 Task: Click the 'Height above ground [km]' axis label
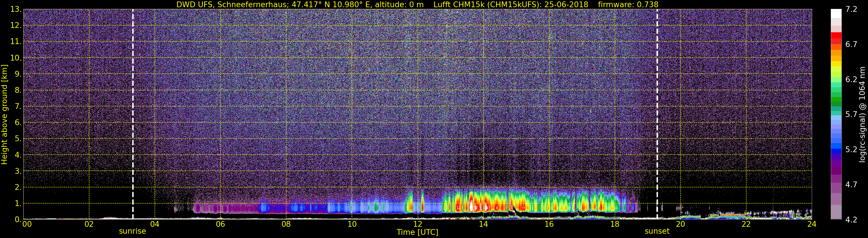click(x=4, y=115)
